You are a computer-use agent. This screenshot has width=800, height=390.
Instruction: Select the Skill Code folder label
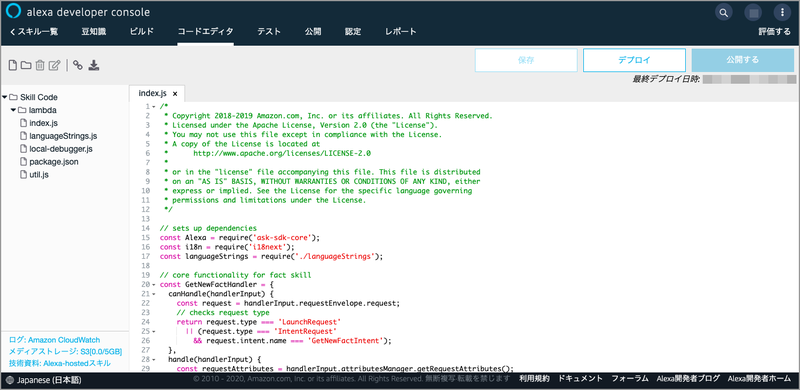(39, 97)
